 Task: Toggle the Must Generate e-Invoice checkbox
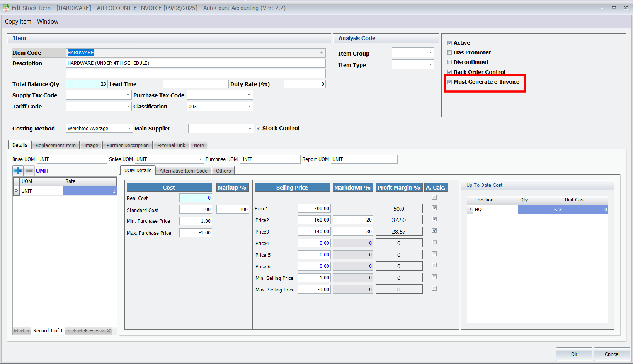449,82
